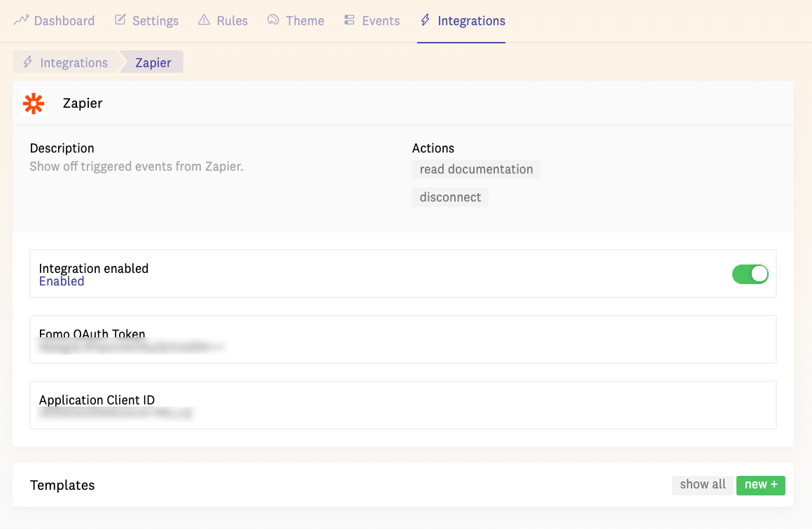Create a new template
812x529 pixels.
pos(761,485)
